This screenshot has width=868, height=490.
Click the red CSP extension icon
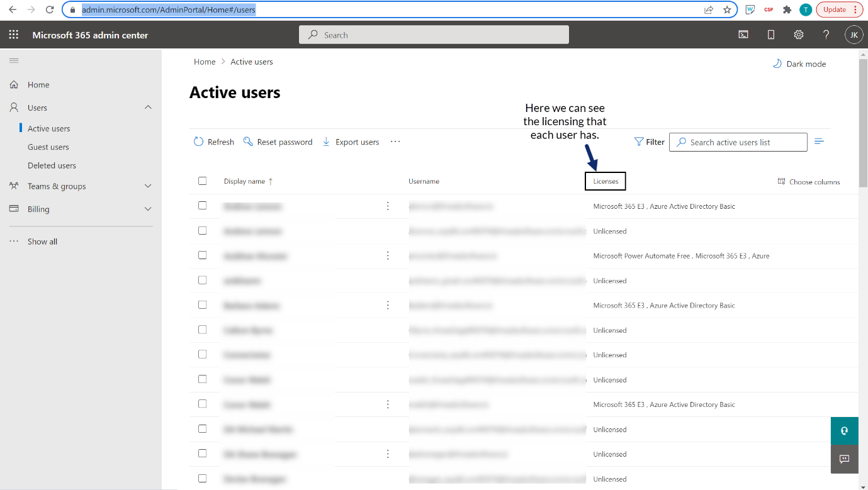point(769,9)
